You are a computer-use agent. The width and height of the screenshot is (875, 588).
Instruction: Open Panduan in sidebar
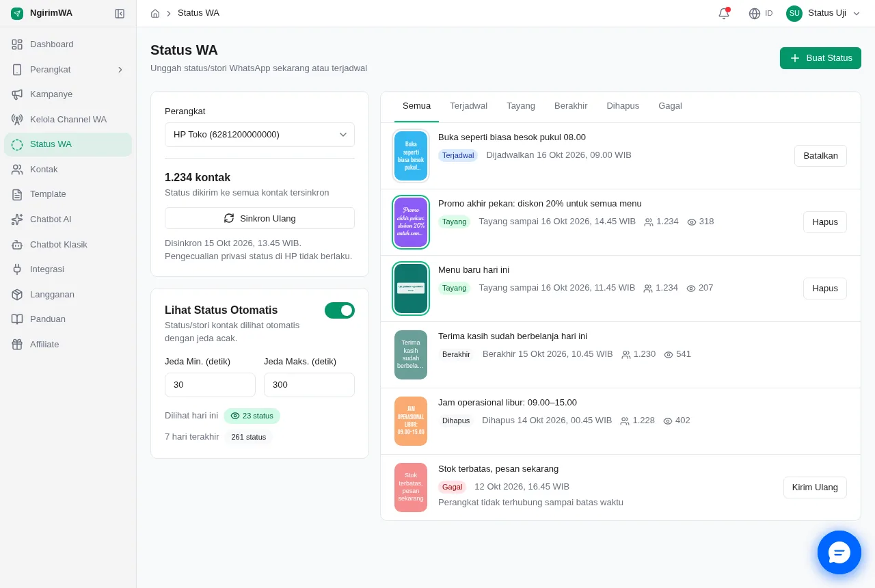(68, 319)
